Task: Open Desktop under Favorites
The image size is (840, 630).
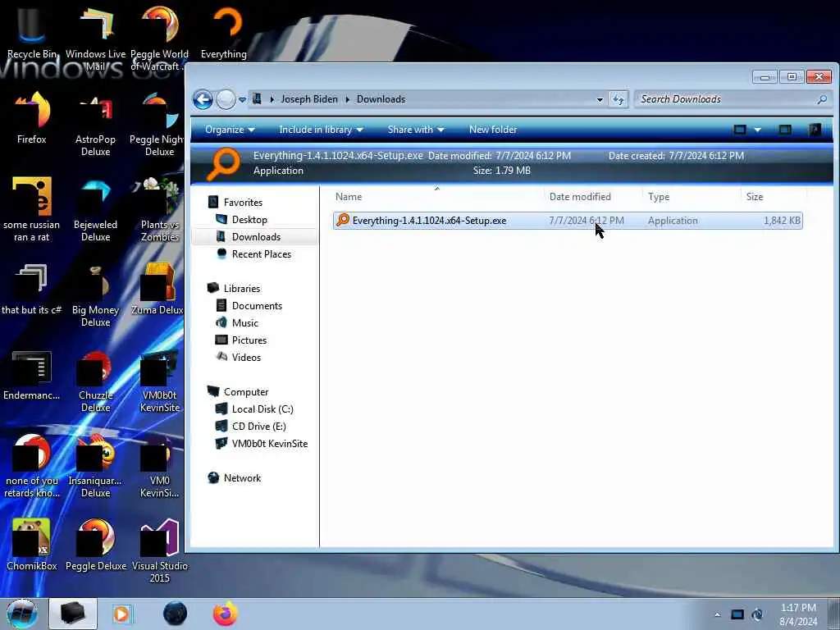Action: (x=249, y=220)
